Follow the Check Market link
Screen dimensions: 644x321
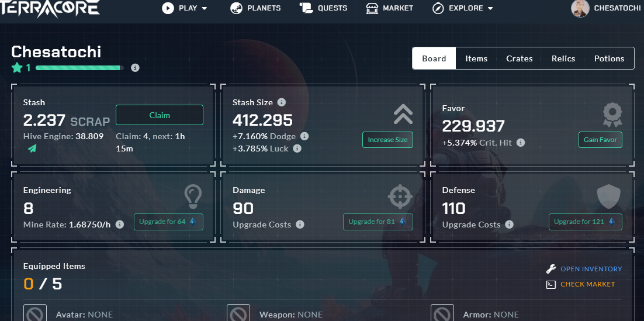point(588,284)
